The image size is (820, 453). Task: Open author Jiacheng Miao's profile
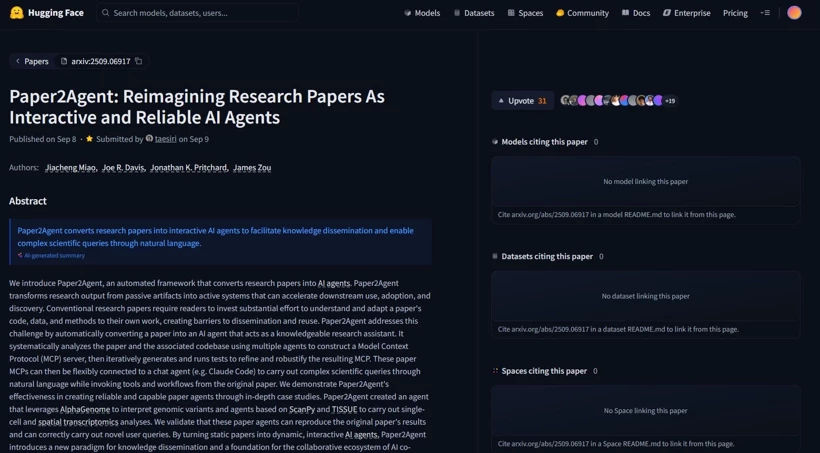tap(70, 167)
